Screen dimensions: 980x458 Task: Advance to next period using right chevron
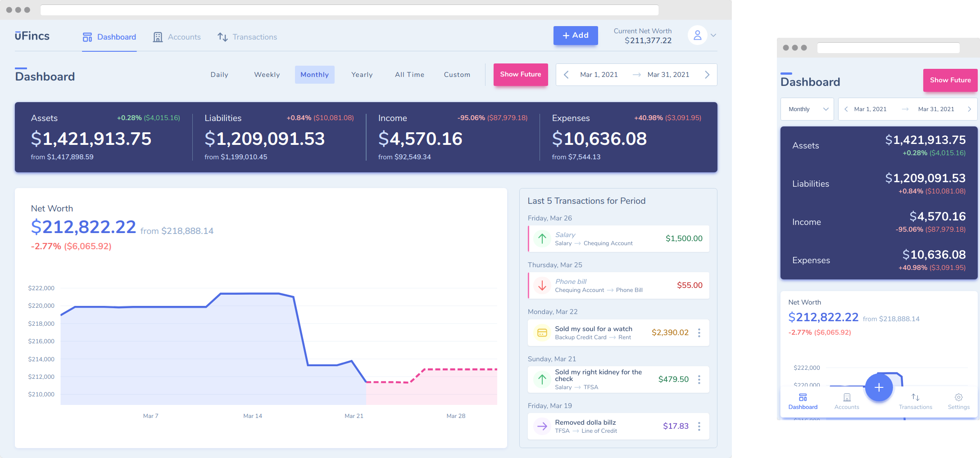pyautogui.click(x=707, y=74)
